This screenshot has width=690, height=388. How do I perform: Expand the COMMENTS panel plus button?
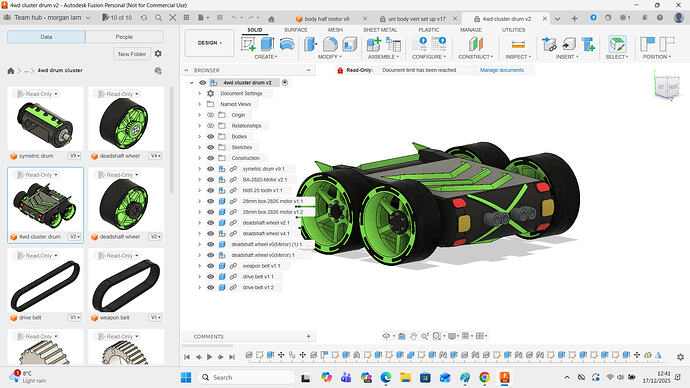[308, 336]
